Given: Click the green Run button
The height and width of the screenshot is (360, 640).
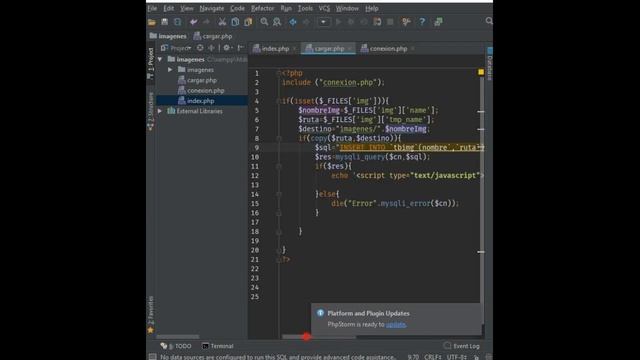Looking at the screenshot, I should pyautogui.click(x=338, y=22).
